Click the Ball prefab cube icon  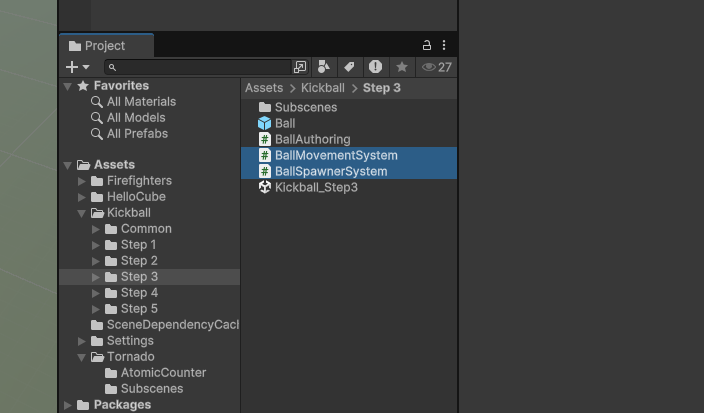(x=264, y=123)
